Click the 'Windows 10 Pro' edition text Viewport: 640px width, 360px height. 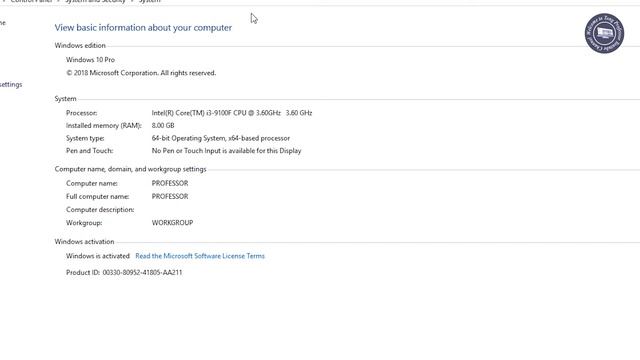(90, 60)
